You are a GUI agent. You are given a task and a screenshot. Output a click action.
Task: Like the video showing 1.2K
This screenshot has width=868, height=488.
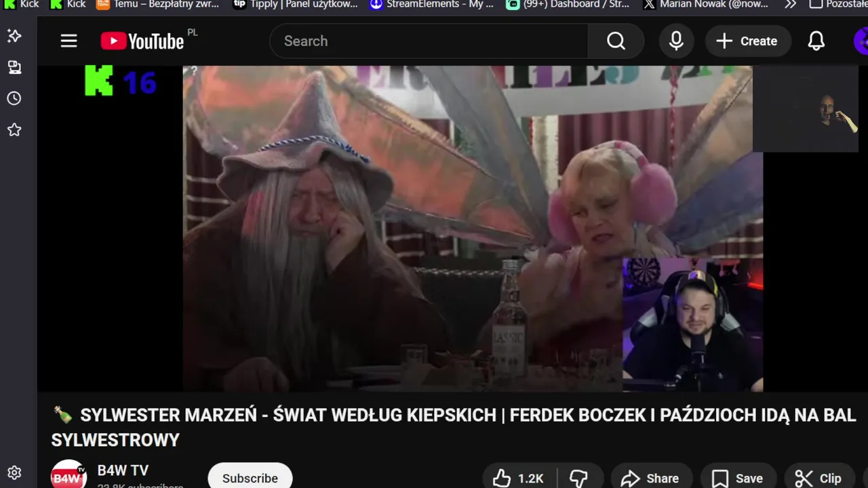click(x=519, y=478)
